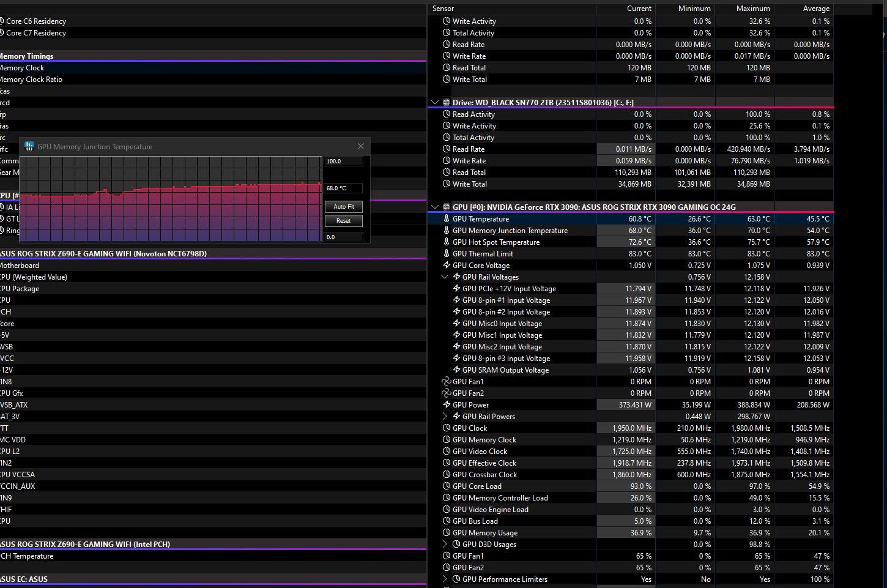Click the graph's 100.0 upper limit field
This screenshot has width=887, height=588.
pyautogui.click(x=344, y=162)
